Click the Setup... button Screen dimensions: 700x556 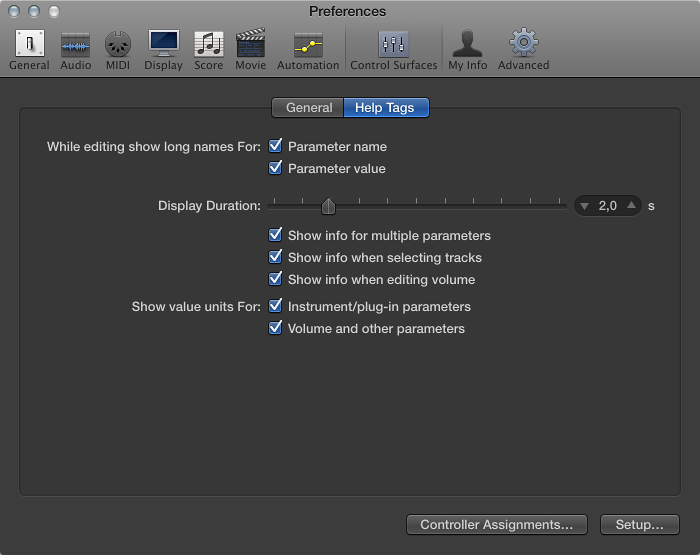[x=639, y=525]
